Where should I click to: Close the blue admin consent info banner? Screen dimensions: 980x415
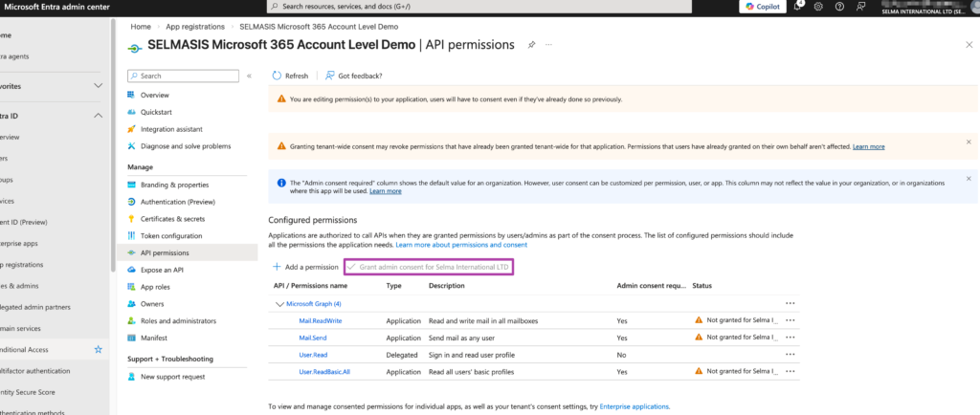click(968, 178)
